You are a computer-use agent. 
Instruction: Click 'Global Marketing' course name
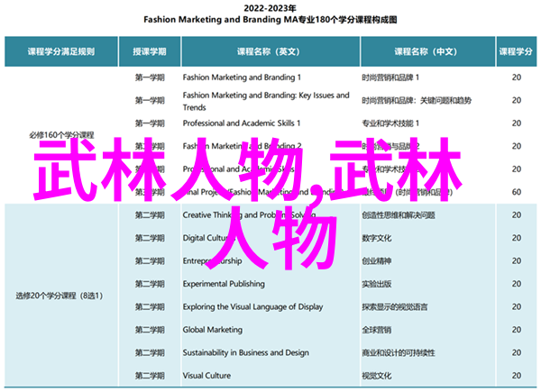point(213,330)
